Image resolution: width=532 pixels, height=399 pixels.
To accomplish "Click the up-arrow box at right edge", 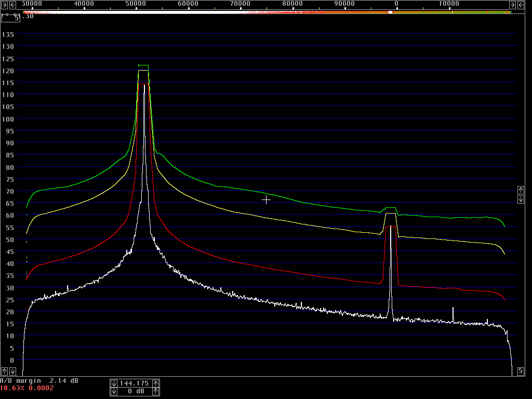I will coord(521,190).
